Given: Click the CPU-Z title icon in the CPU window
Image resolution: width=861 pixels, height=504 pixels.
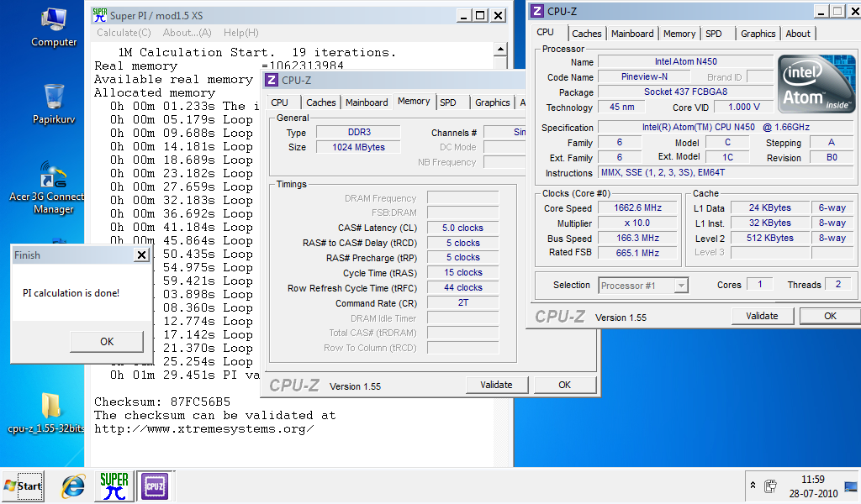Looking at the screenshot, I should 537,11.
